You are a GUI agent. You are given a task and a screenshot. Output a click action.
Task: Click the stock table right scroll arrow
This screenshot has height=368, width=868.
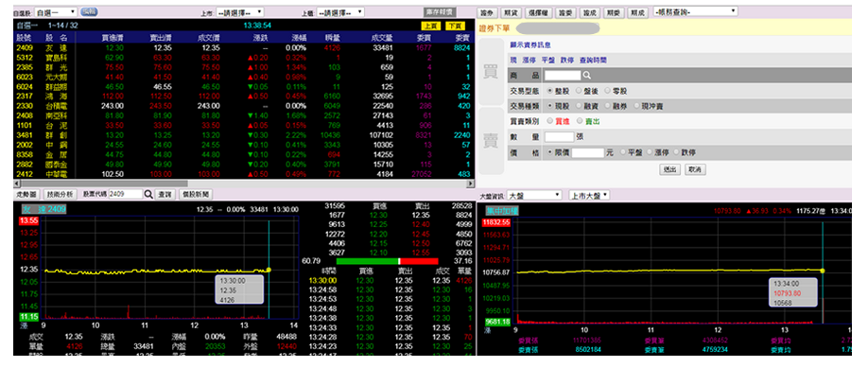pyautogui.click(x=471, y=184)
